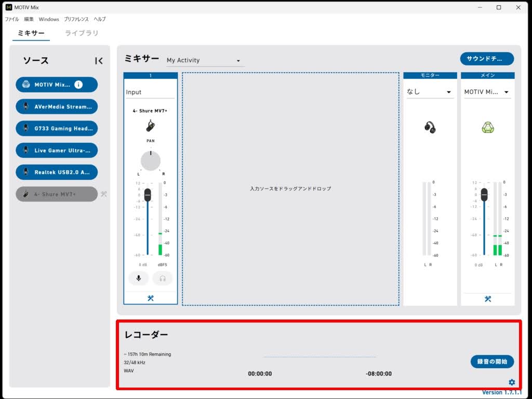Open the プリファレンス menu
Image resolution: width=532 pixels, height=399 pixels.
click(76, 19)
